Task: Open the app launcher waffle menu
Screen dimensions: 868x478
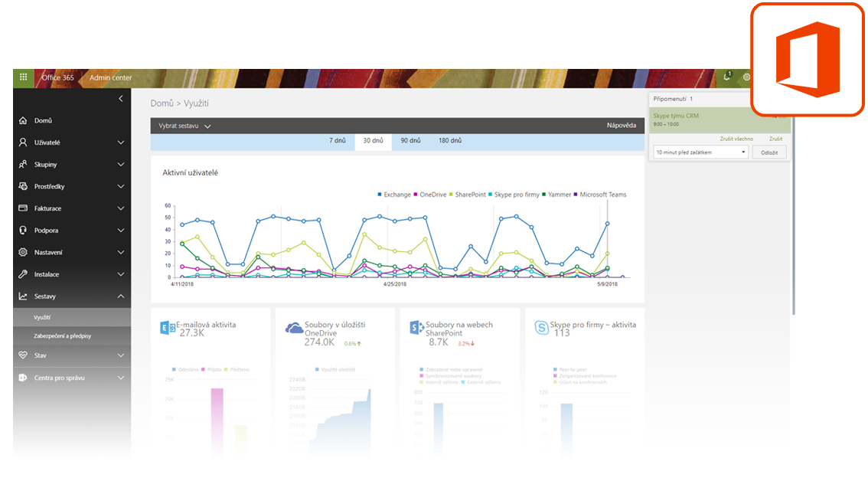Action: 23,77
